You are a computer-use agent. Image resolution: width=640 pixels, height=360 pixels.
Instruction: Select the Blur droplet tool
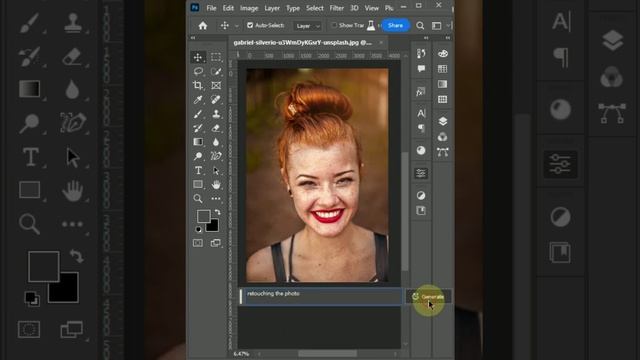[x=216, y=142]
